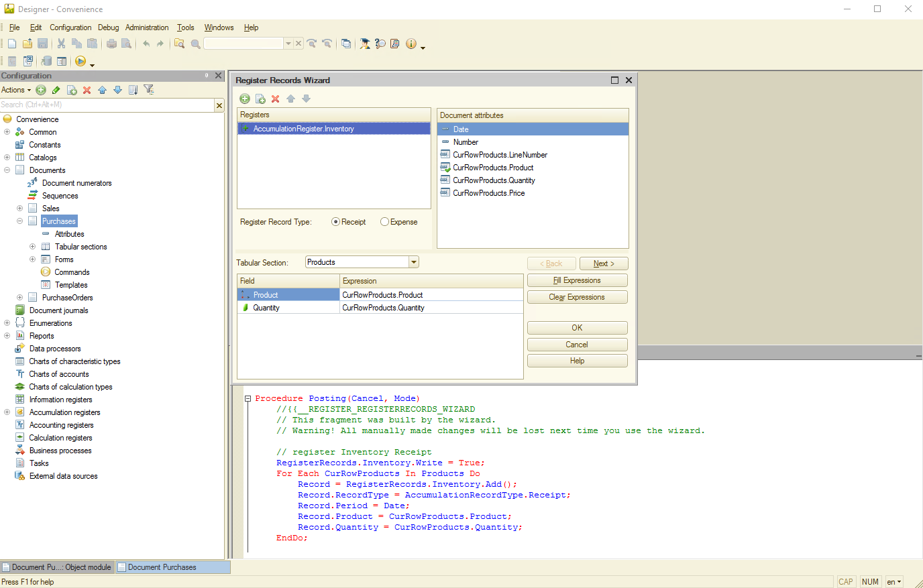Image resolution: width=923 pixels, height=588 pixels.
Task: Select the Expense record type option
Action: pyautogui.click(x=385, y=222)
